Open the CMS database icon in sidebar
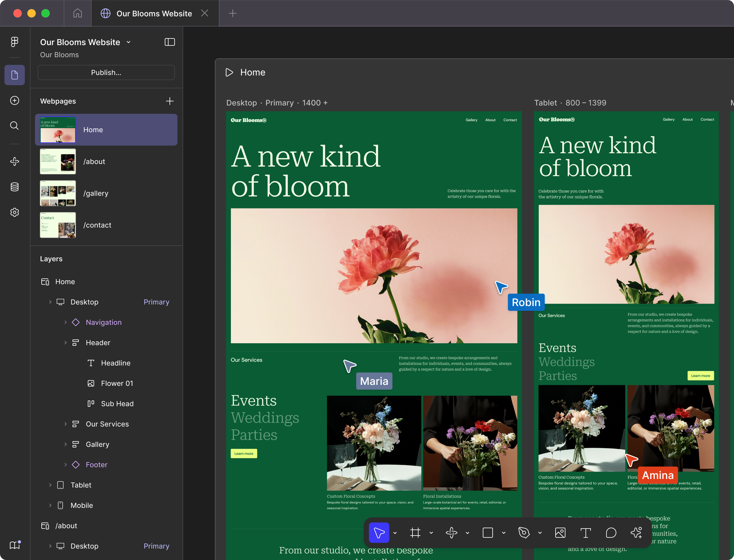This screenshot has width=734, height=560. coord(14,187)
